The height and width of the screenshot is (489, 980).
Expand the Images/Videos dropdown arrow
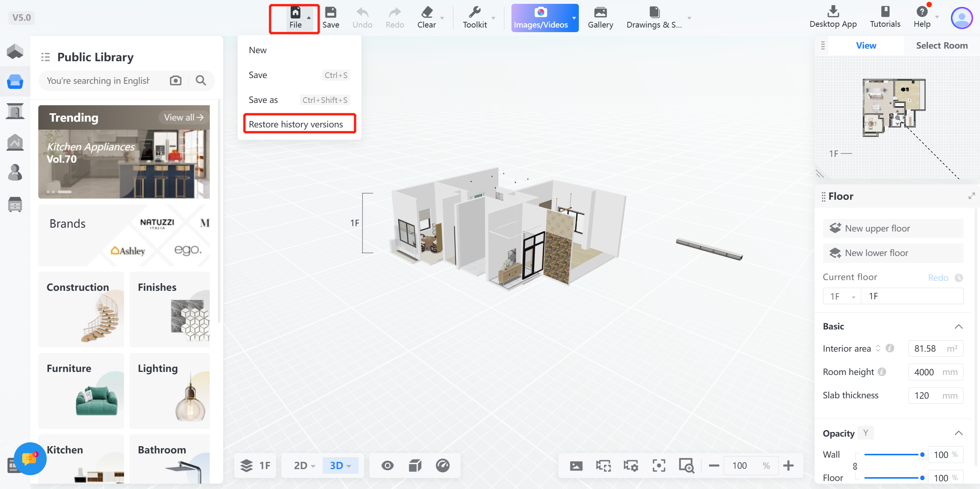click(x=574, y=18)
